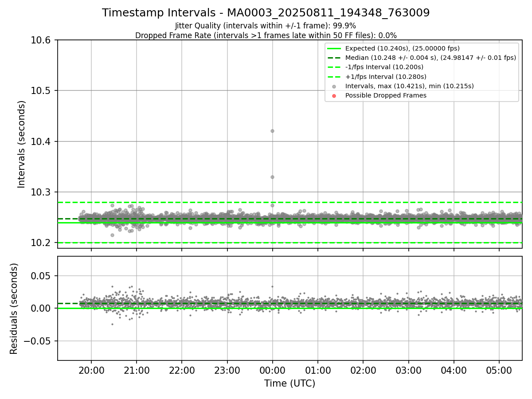The image size is (532, 399).
Task: Click the '23:00' time tick label
Action: (227, 370)
